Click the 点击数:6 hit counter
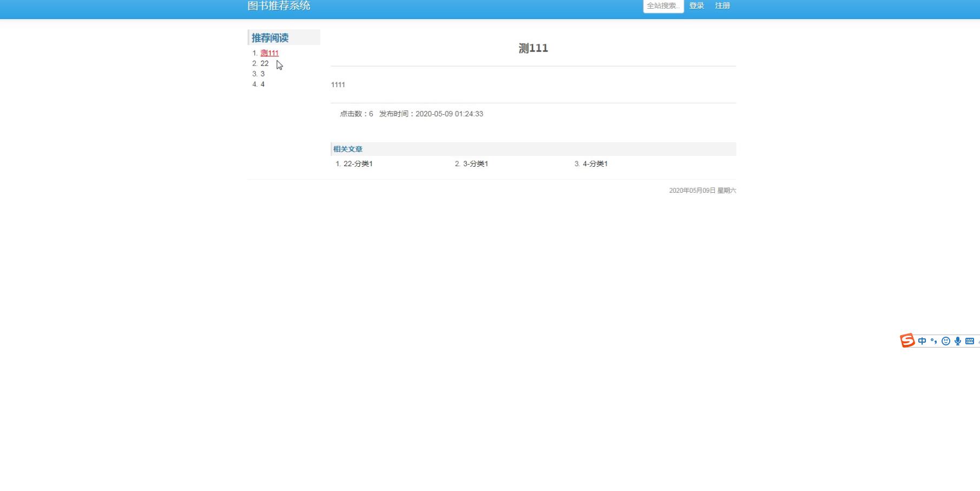The image size is (980, 491). [x=357, y=114]
